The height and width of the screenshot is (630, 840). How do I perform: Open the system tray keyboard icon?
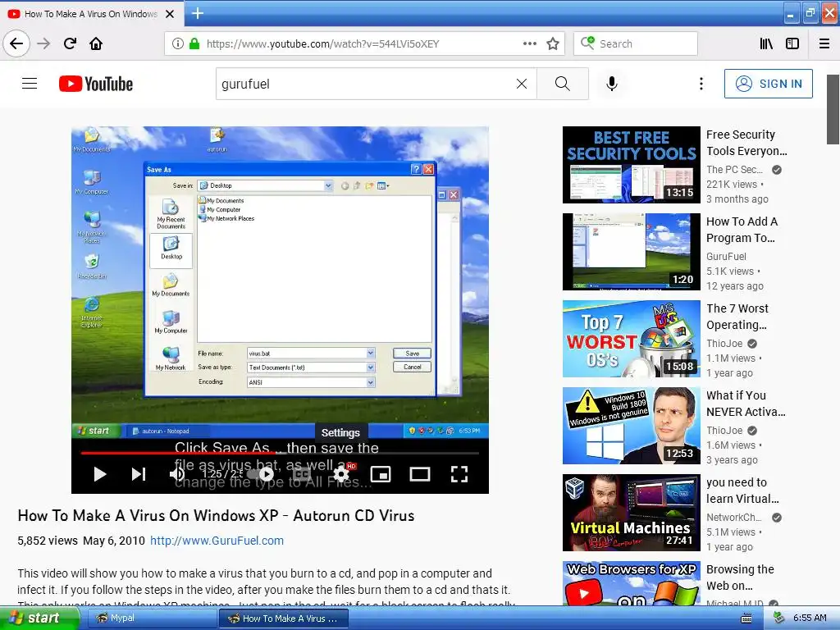click(x=746, y=619)
